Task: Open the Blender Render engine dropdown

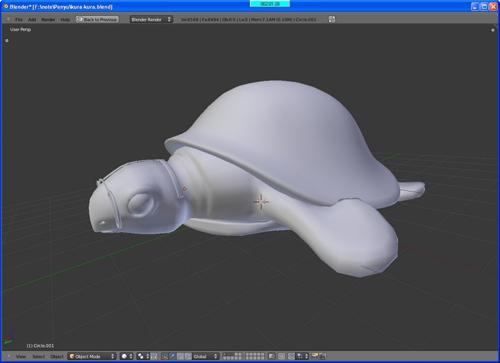Action: pos(151,20)
